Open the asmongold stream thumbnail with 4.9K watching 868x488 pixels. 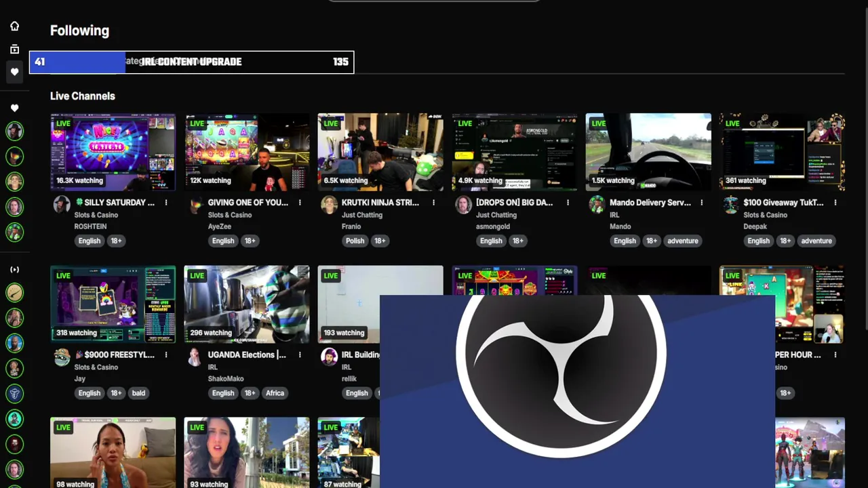click(x=515, y=152)
